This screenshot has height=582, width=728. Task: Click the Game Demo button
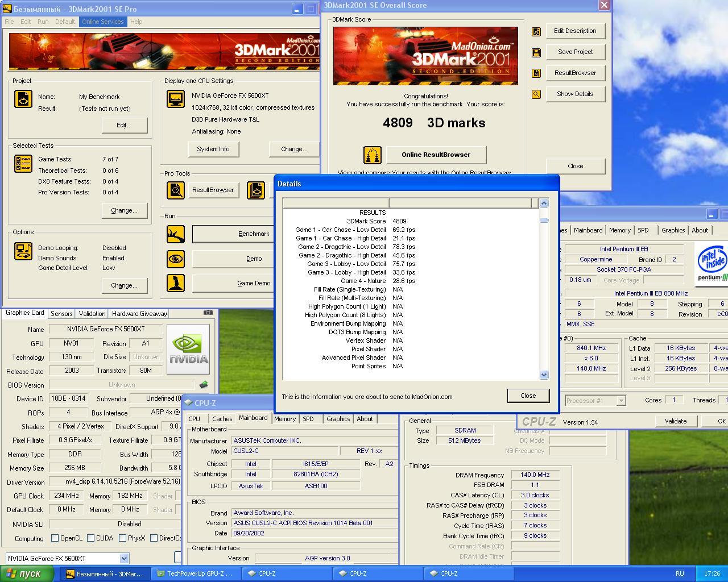pyautogui.click(x=254, y=283)
